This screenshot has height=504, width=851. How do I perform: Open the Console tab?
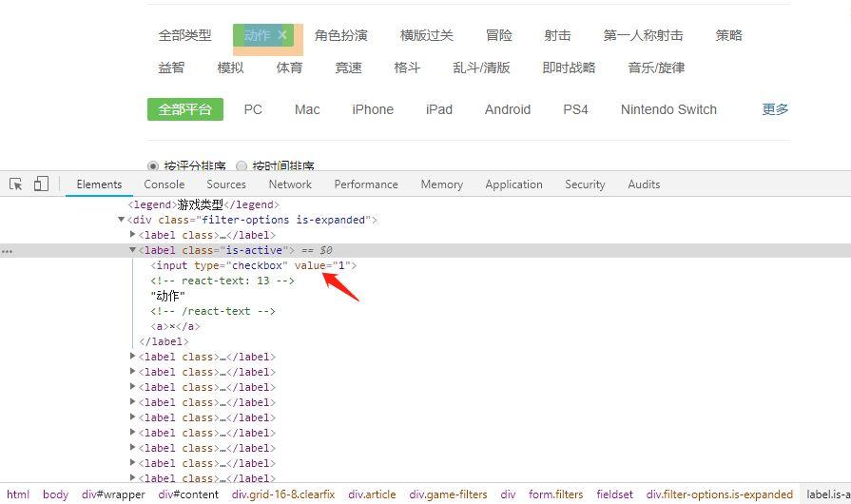click(x=164, y=184)
